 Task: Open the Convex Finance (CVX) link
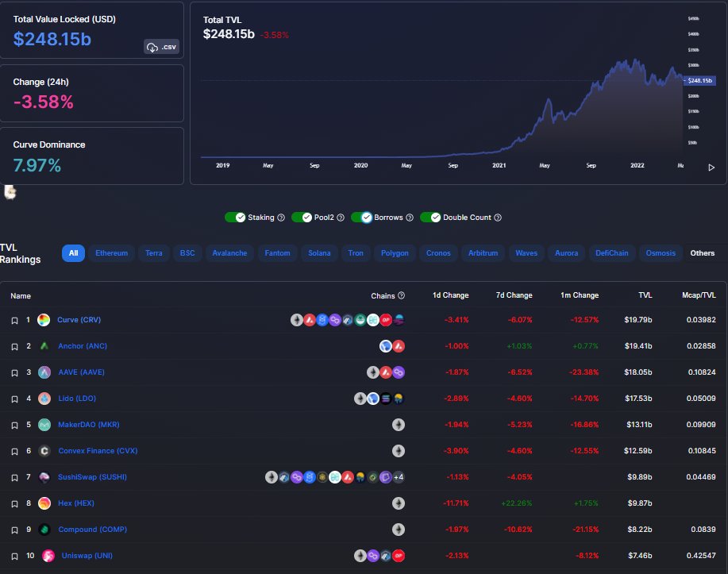(98, 451)
